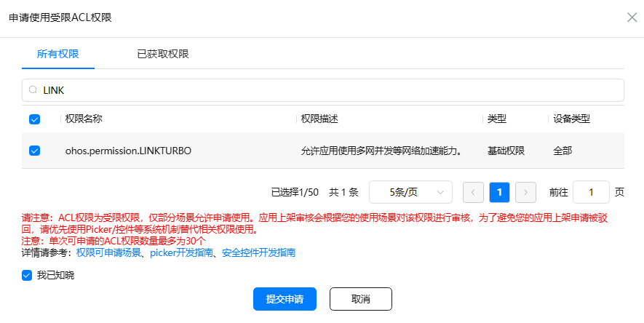Image resolution: width=644 pixels, height=323 pixels.
Task: Open the 5条/页 page size dropdown
Action: click(x=410, y=192)
